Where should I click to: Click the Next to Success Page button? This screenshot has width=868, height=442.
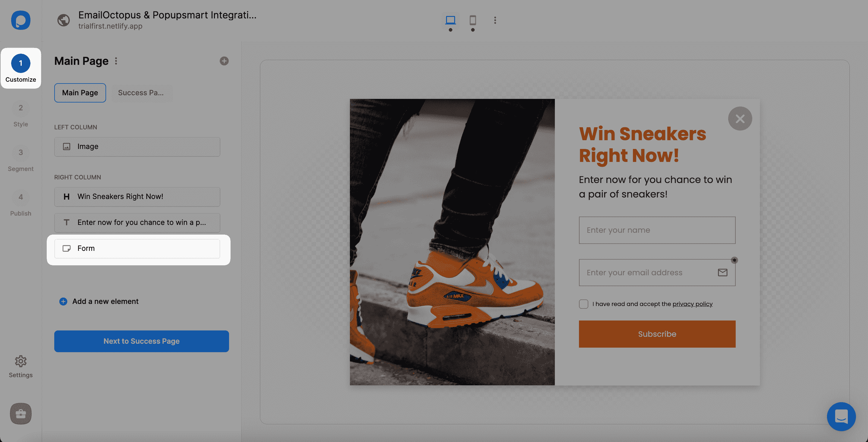pyautogui.click(x=141, y=341)
